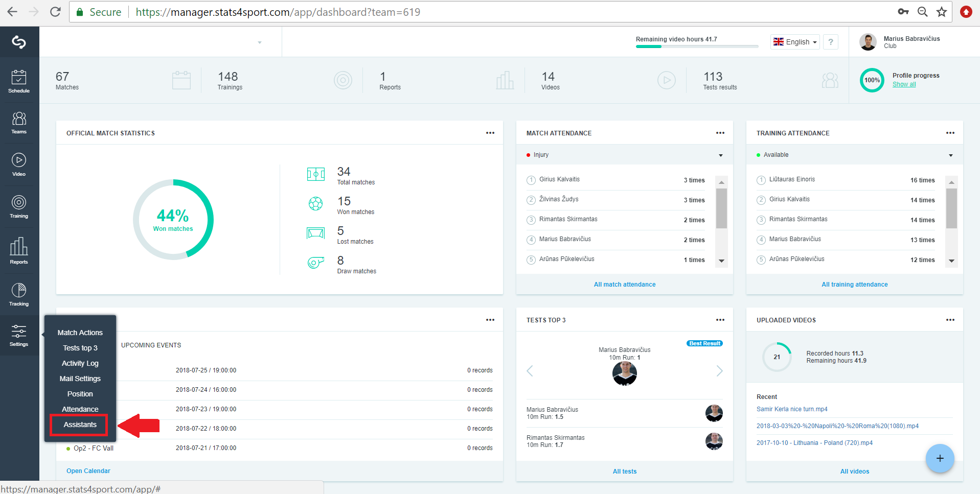Show previous test with left chevron
This screenshot has width=980, height=494.
(x=530, y=371)
